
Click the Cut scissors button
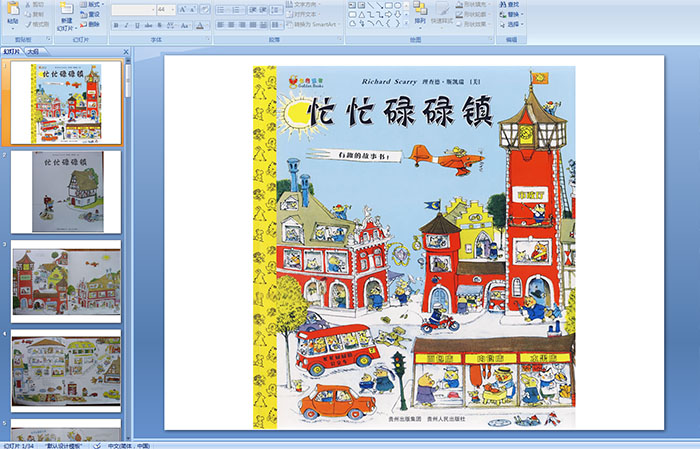click(x=34, y=4)
